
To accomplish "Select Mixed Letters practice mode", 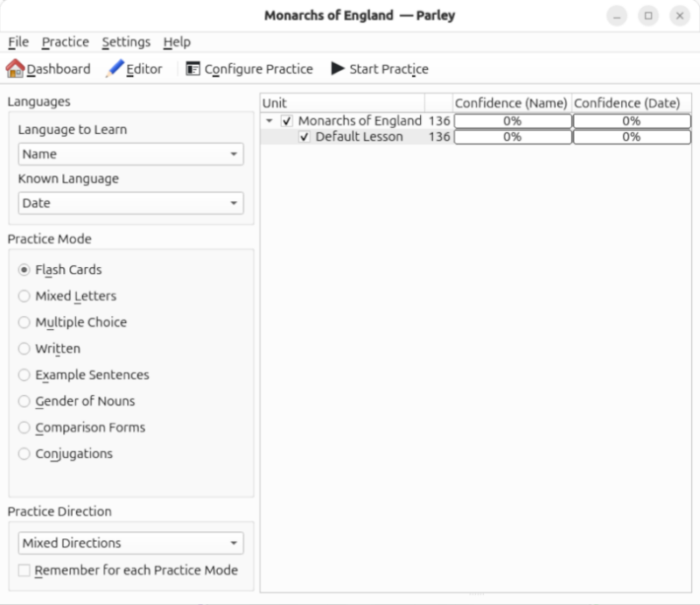I will coord(25,296).
